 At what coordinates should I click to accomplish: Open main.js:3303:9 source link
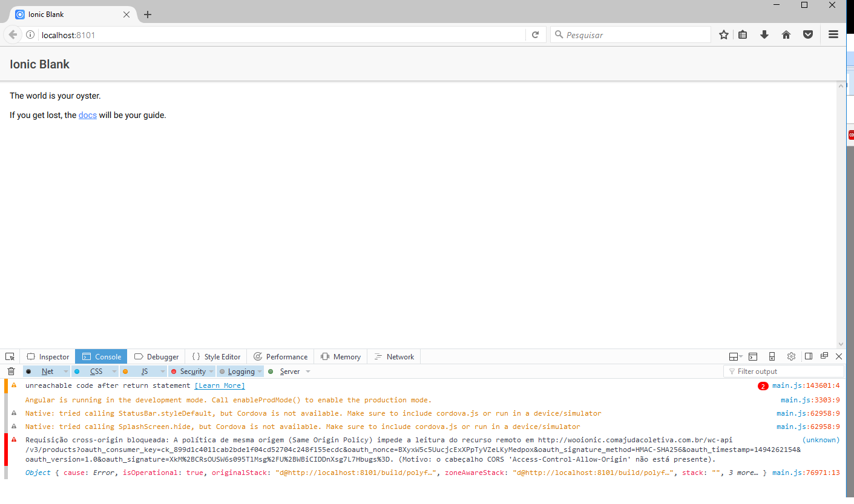(x=810, y=400)
